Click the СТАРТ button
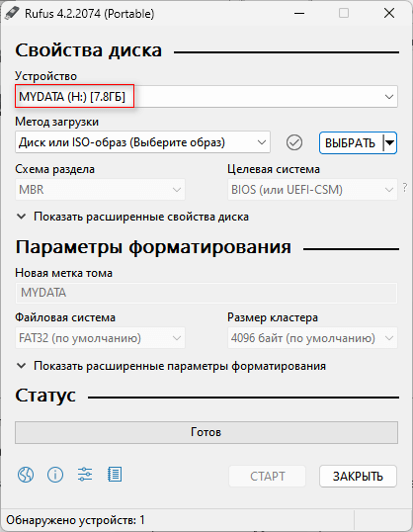 pos(267,477)
